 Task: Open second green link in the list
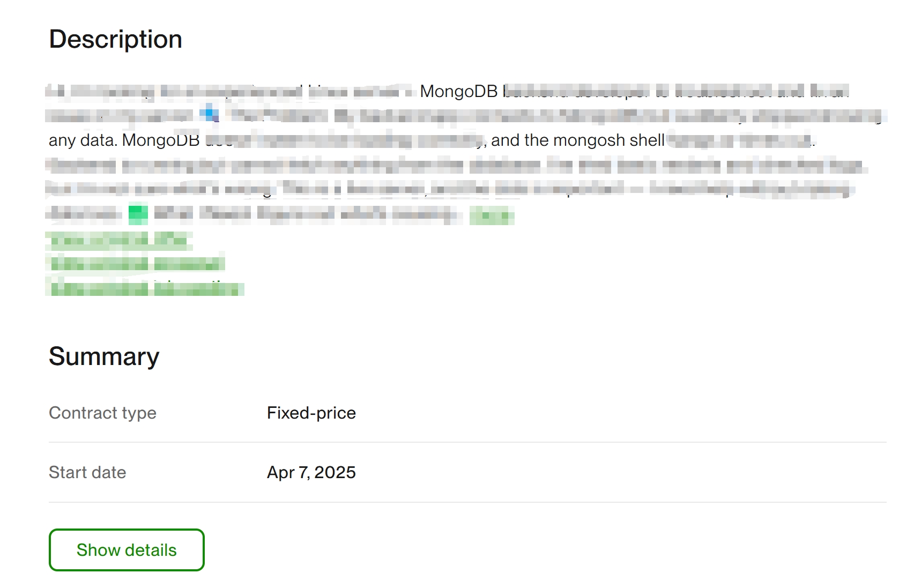point(136,264)
